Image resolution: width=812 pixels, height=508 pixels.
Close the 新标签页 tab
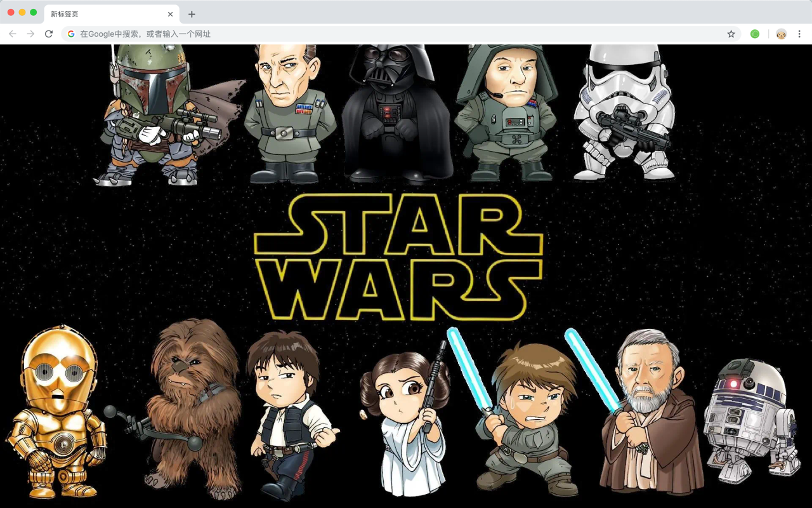pyautogui.click(x=170, y=14)
